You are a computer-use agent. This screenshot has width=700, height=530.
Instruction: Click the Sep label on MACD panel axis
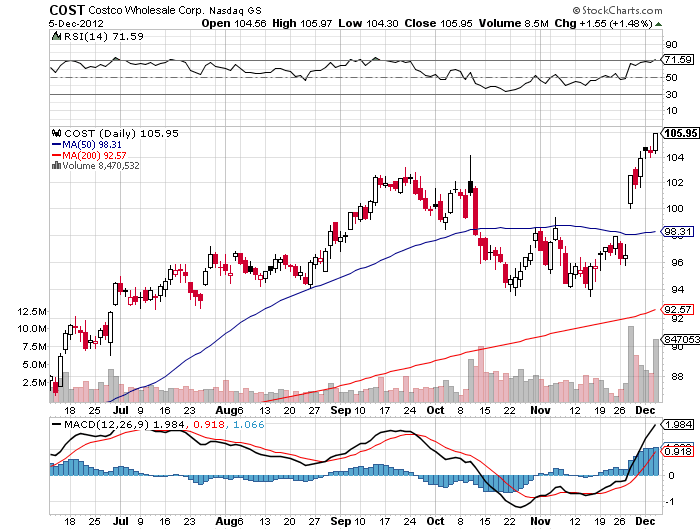pos(341,521)
